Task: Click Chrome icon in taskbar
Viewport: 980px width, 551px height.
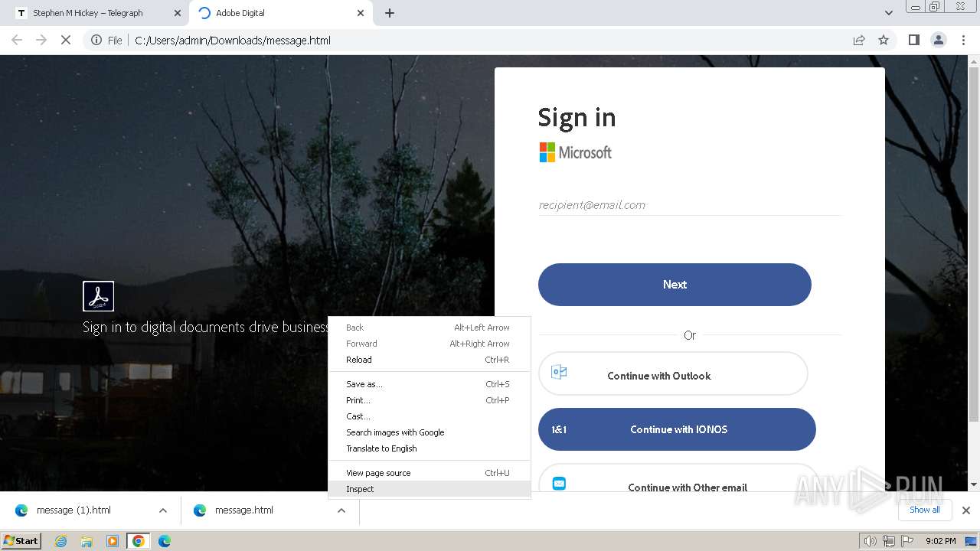Action: point(139,541)
